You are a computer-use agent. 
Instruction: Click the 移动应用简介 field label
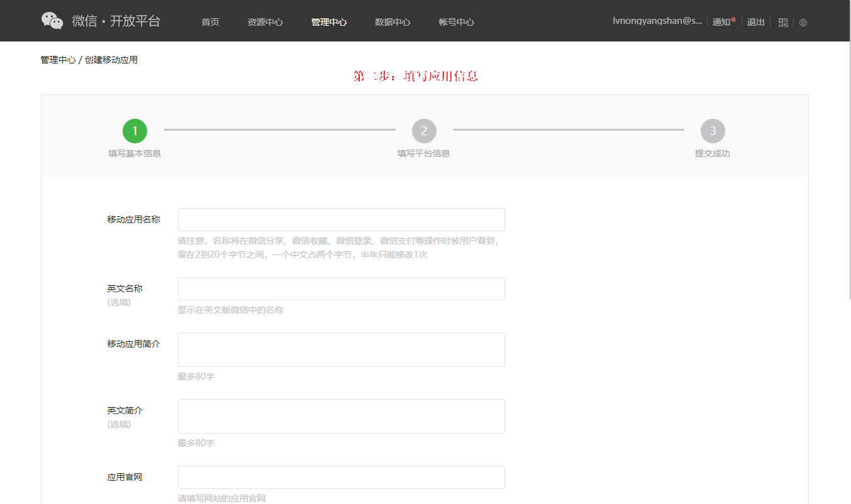(x=133, y=344)
